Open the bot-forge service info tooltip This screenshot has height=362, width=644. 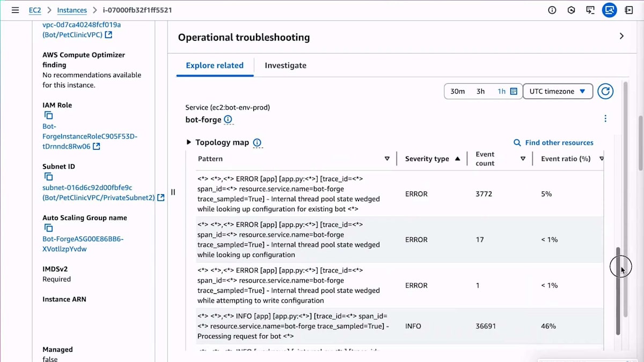point(228,120)
